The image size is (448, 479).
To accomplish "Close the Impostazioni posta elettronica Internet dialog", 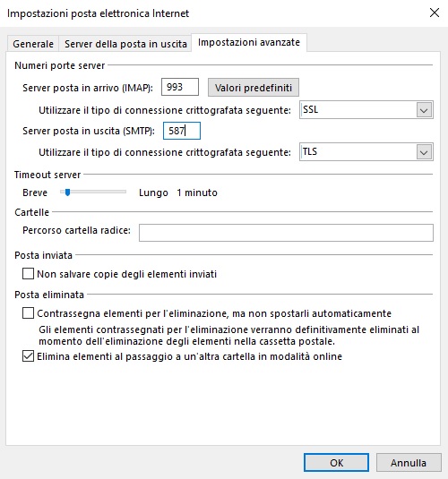I will [435, 13].
